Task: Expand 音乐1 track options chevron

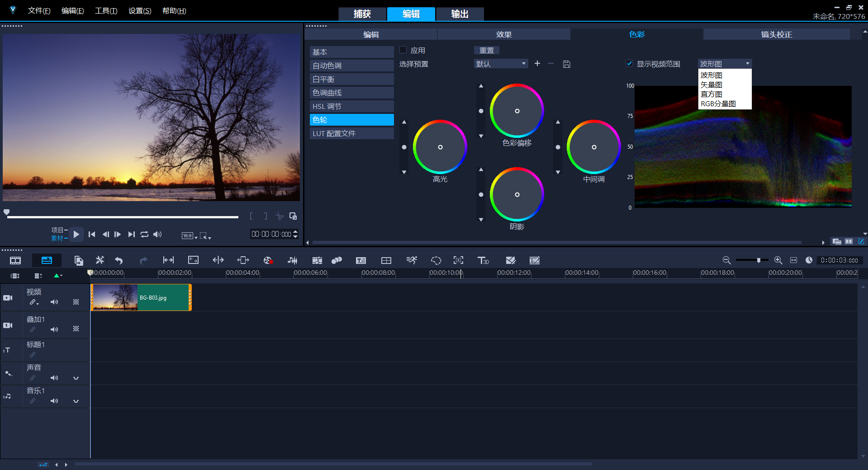Action: pyautogui.click(x=76, y=401)
